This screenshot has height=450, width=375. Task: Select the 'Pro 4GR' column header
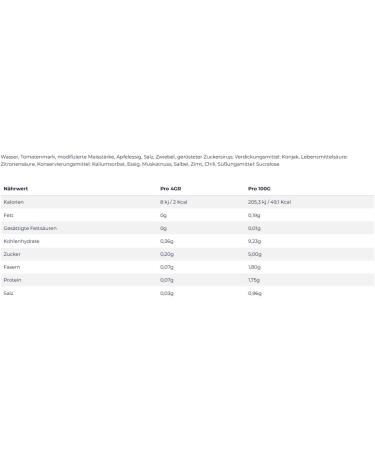tap(171, 189)
